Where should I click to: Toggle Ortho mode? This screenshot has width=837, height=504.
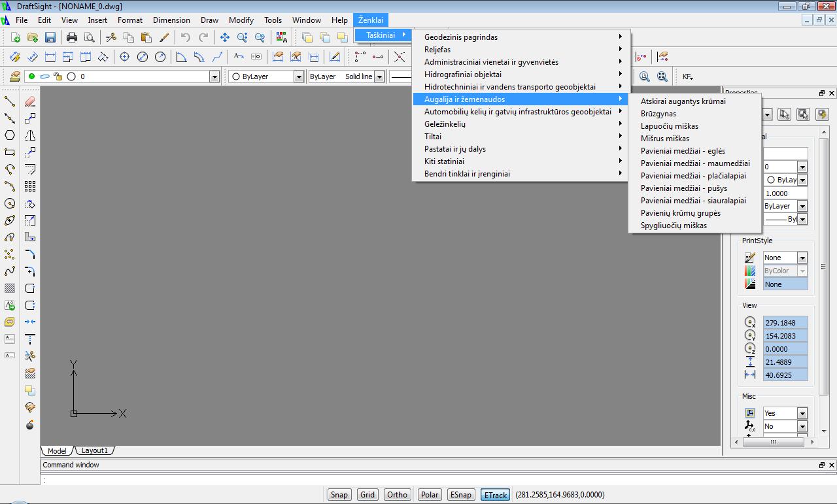point(397,495)
